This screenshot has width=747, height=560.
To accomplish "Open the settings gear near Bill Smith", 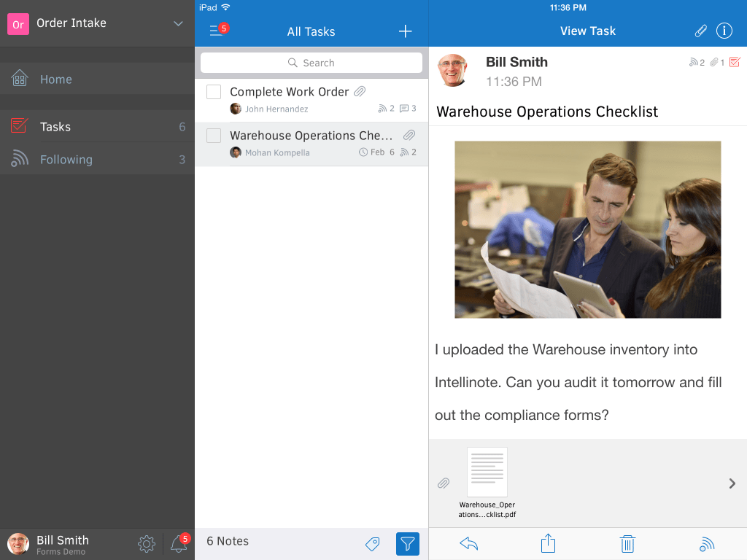I will 147,544.
